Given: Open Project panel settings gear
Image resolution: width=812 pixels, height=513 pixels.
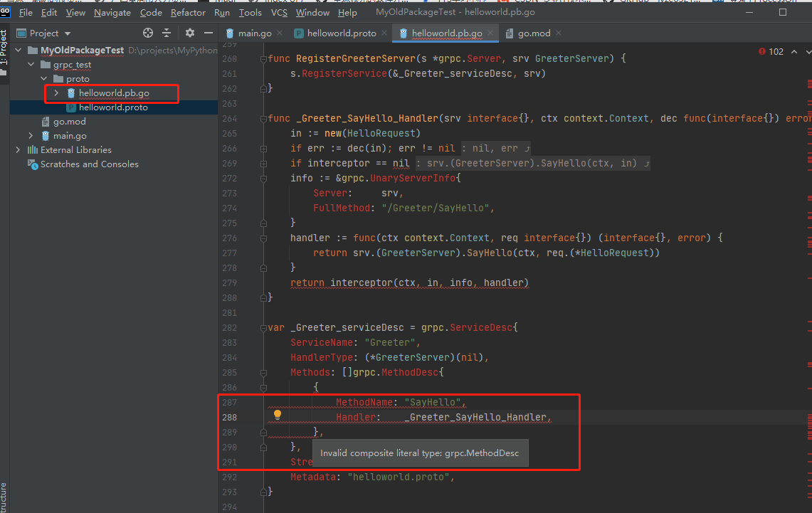Looking at the screenshot, I should (189, 33).
